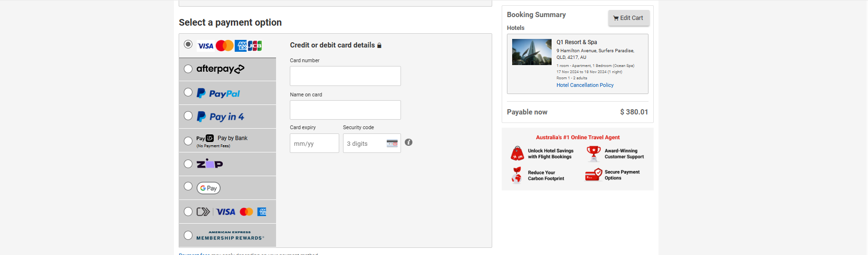
Task: Click the hotel address 9 Hamilton Avenue text
Action: [595, 54]
